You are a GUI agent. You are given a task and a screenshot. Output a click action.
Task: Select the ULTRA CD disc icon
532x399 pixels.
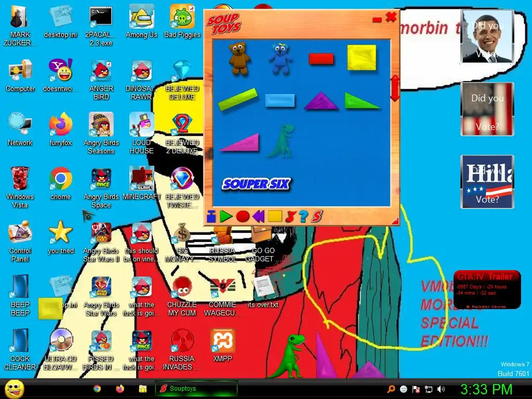[x=60, y=350]
